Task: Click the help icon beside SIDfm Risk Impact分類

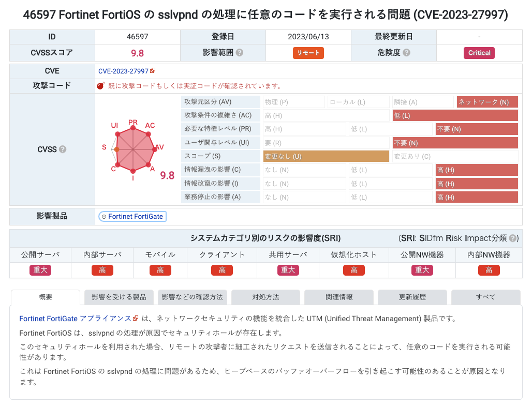Action: click(513, 238)
